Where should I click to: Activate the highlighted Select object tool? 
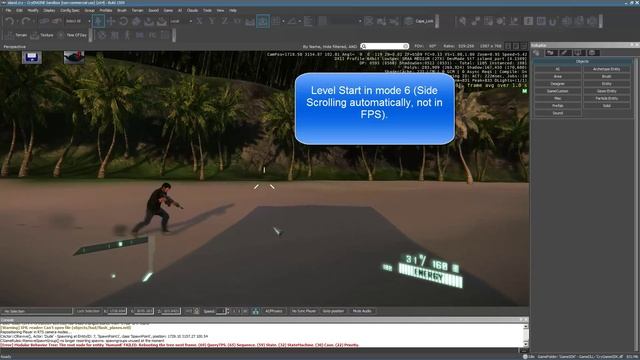pyautogui.click(x=98, y=21)
